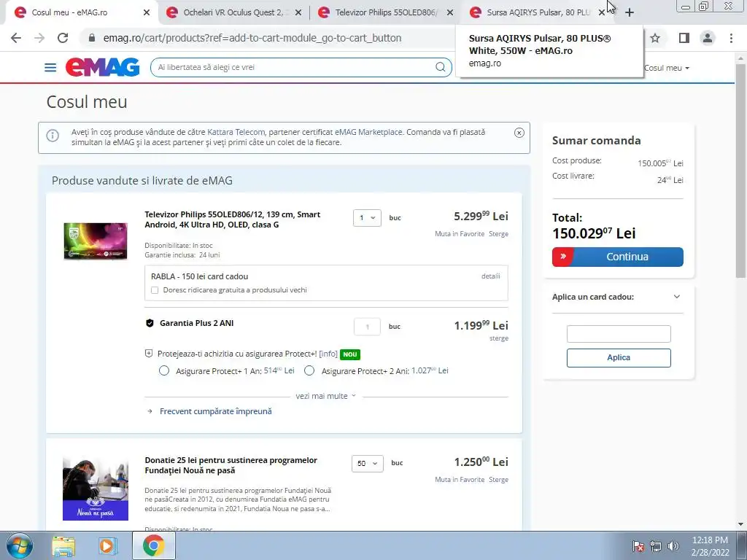This screenshot has width=747, height=560.
Task: Click the Chrome taskbar icon
Action: tap(153, 545)
